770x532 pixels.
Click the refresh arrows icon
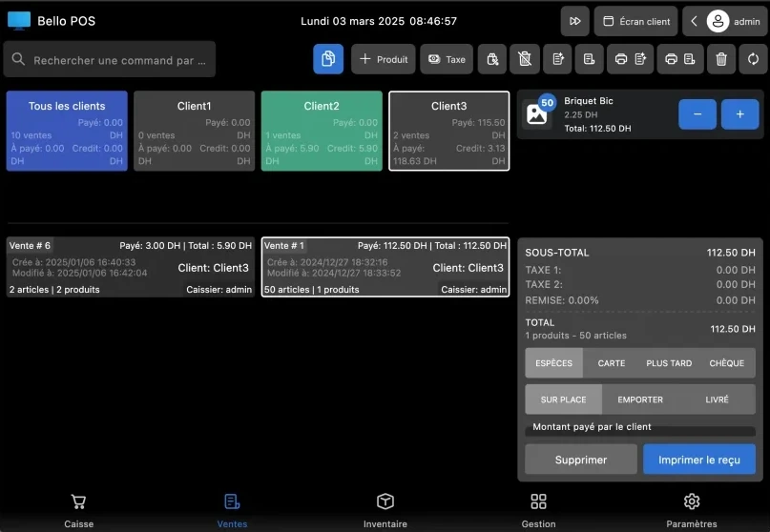point(753,59)
